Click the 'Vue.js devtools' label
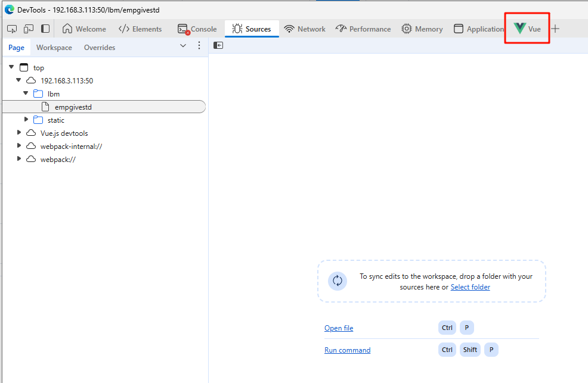The image size is (588, 383). click(x=64, y=133)
